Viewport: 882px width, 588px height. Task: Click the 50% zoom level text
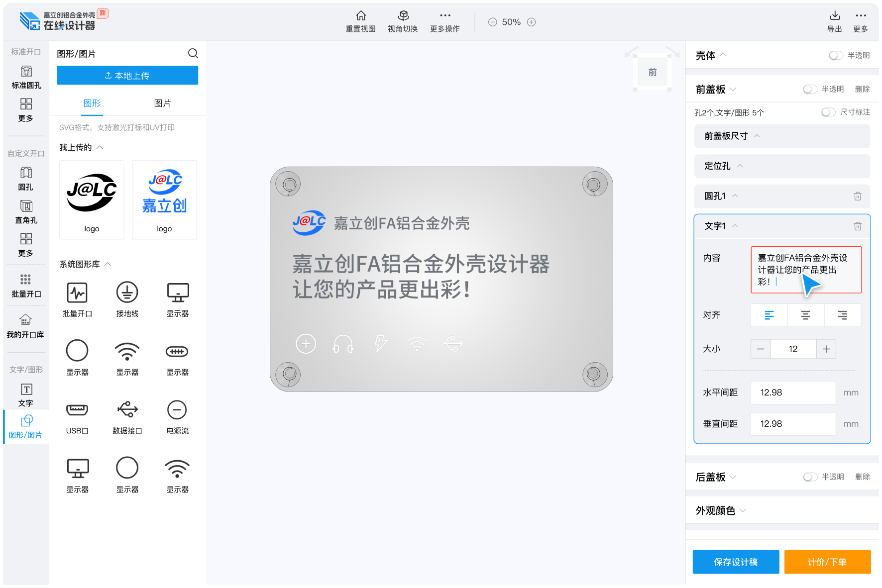(511, 22)
